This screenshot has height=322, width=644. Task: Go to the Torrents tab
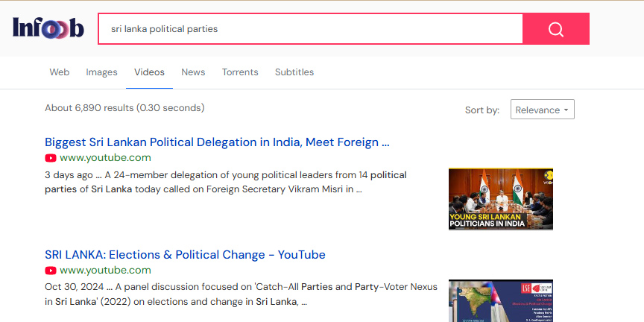click(x=240, y=72)
